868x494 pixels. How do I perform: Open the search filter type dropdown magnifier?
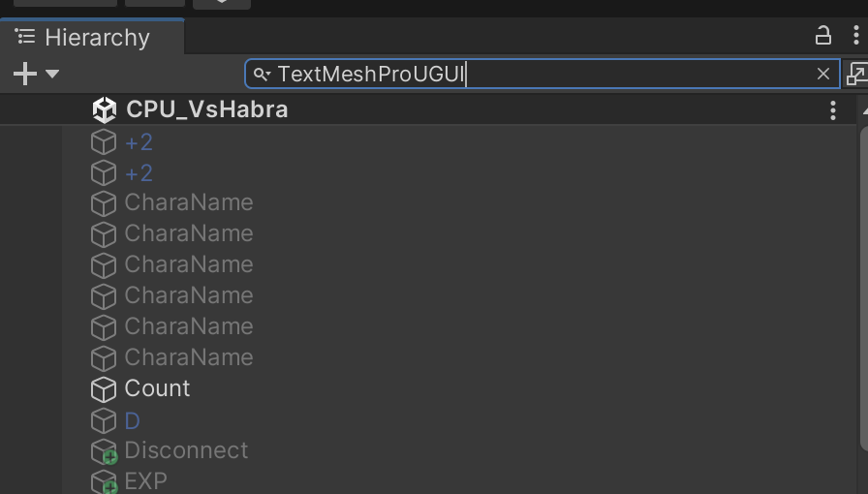coord(262,74)
